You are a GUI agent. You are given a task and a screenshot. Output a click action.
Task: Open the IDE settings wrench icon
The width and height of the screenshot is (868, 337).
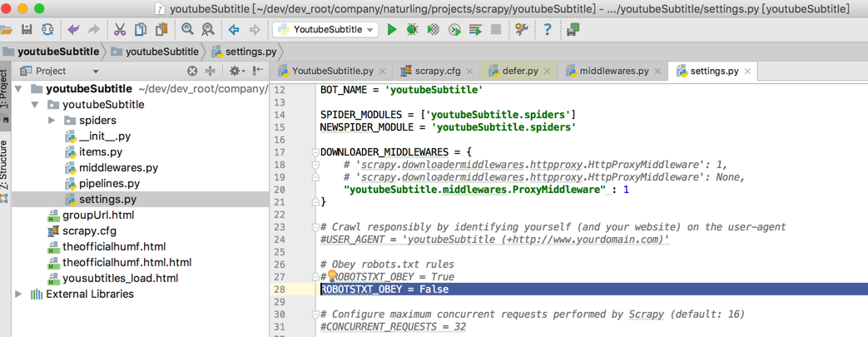click(522, 30)
